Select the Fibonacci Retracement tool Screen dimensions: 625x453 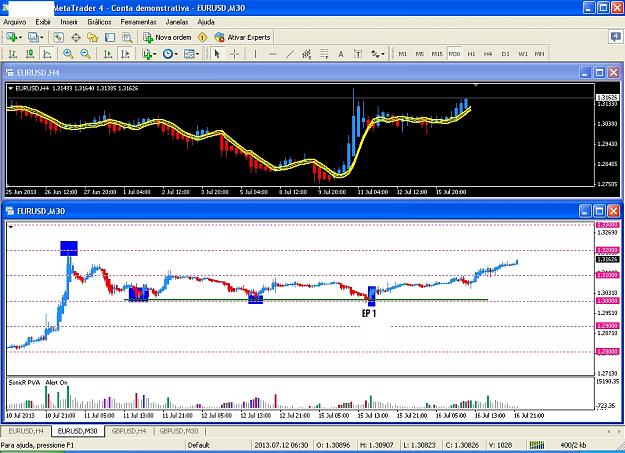pyautogui.click(x=324, y=54)
